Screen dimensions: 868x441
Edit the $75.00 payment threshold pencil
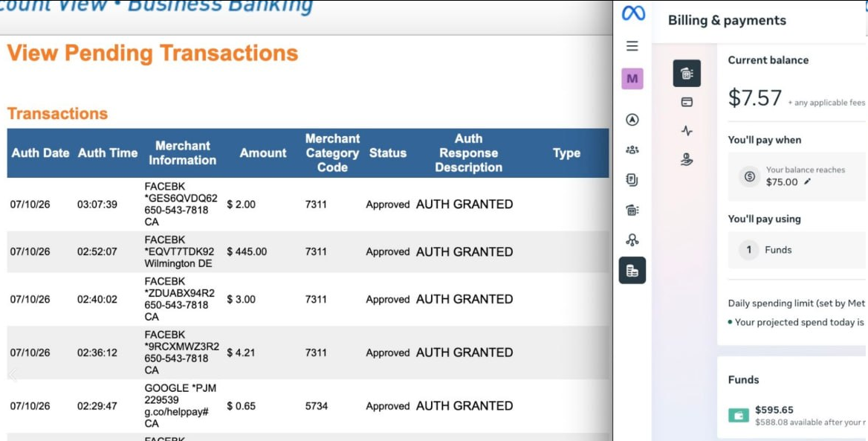point(808,181)
